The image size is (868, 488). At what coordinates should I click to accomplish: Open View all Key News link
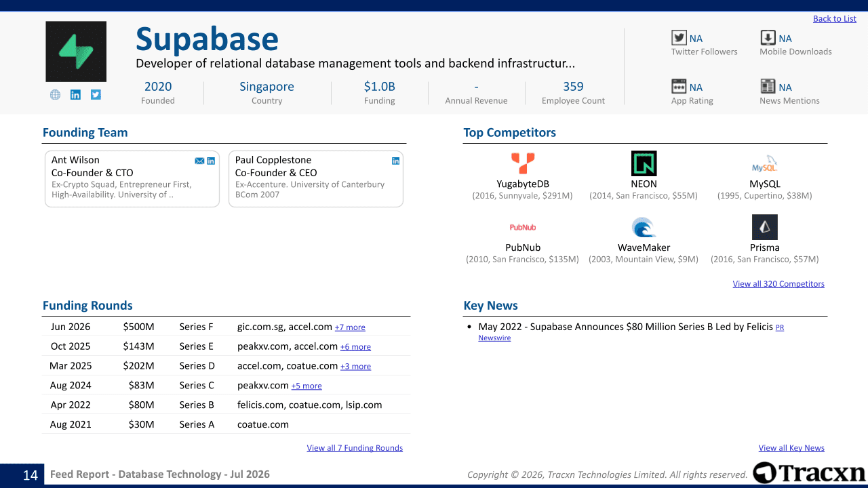[x=791, y=448]
